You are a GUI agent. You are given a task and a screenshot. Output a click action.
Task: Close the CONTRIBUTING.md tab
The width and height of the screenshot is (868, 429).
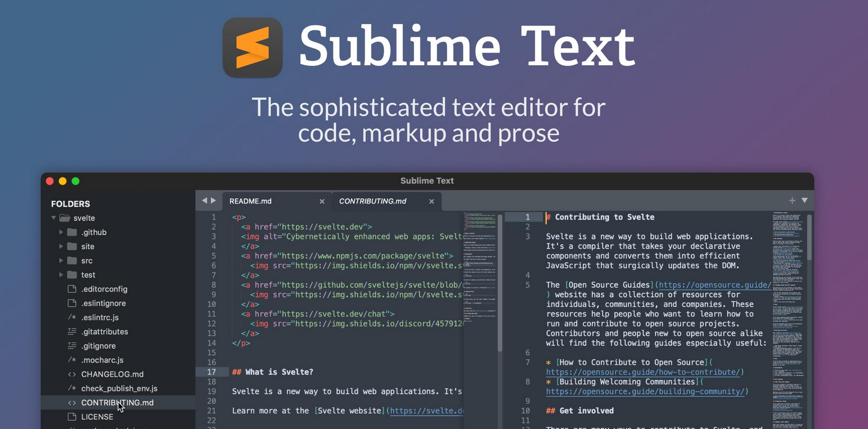431,201
